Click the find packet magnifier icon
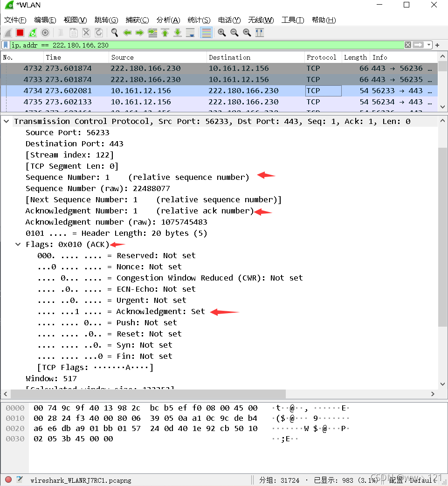The image size is (448, 486). pyautogui.click(x=115, y=33)
